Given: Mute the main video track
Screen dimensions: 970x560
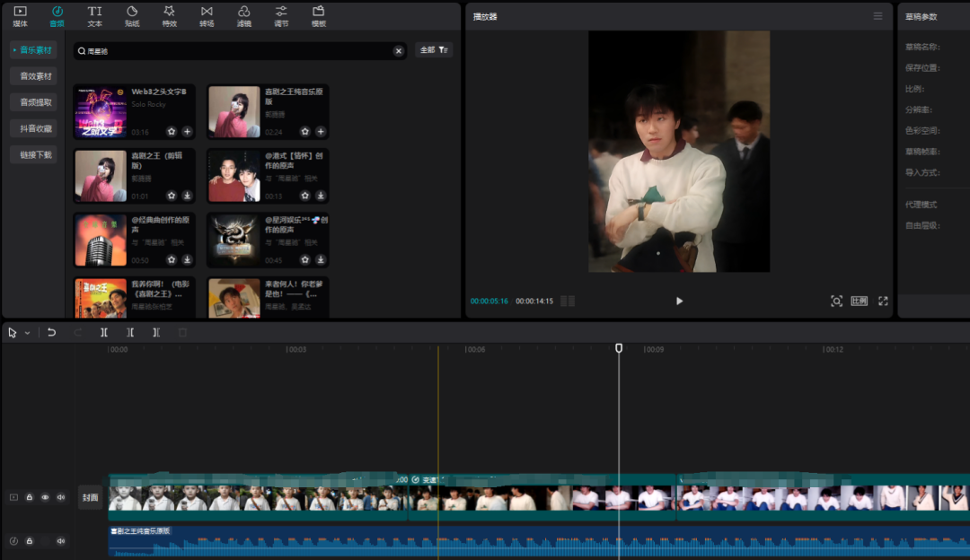Looking at the screenshot, I should 61,497.
